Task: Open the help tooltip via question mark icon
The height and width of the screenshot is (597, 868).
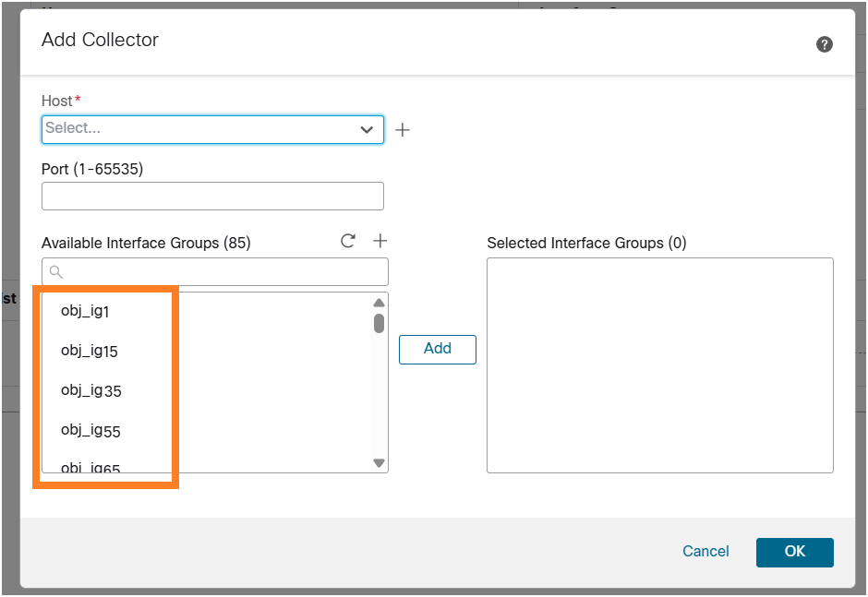Action: click(x=825, y=43)
